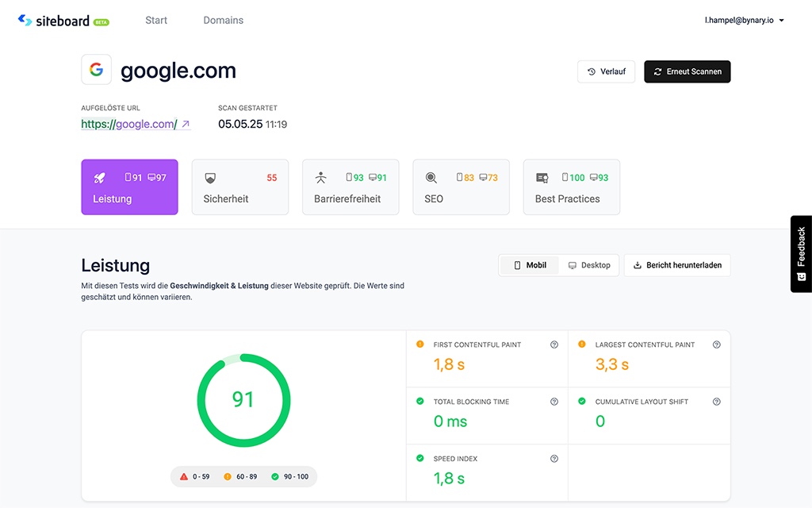Select the SEO category tab
Image resolution: width=812 pixels, height=508 pixels.
[x=462, y=187]
